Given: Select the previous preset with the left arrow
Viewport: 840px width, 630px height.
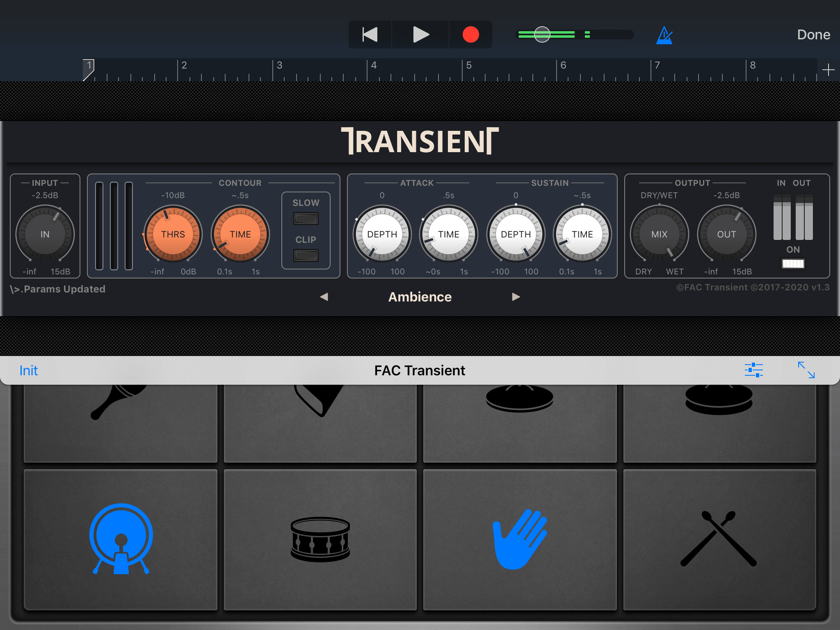Looking at the screenshot, I should pyautogui.click(x=324, y=297).
